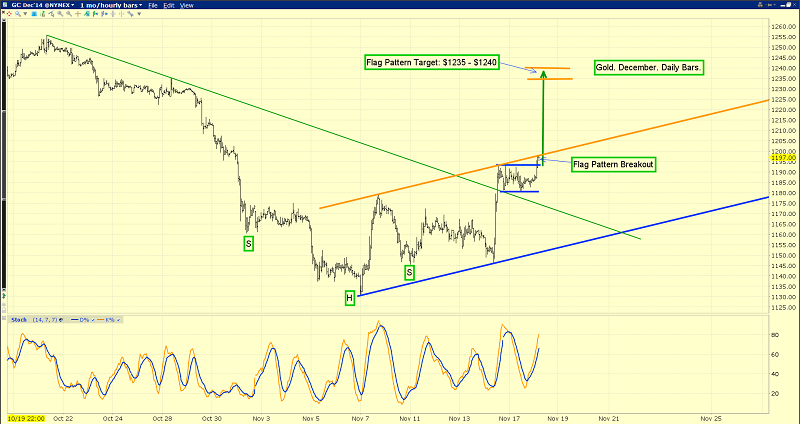Expand the dropdown arrow beside the magnifier
800x424 pixels.
pyautogui.click(x=25, y=14)
